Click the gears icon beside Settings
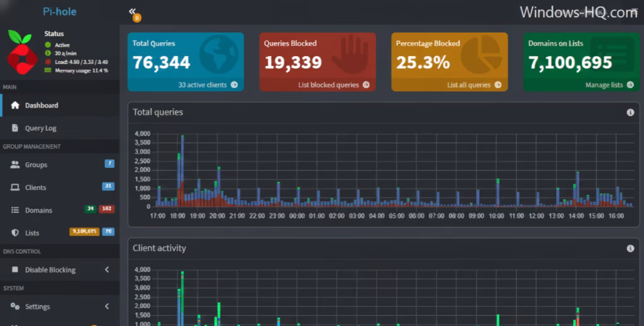 point(15,306)
